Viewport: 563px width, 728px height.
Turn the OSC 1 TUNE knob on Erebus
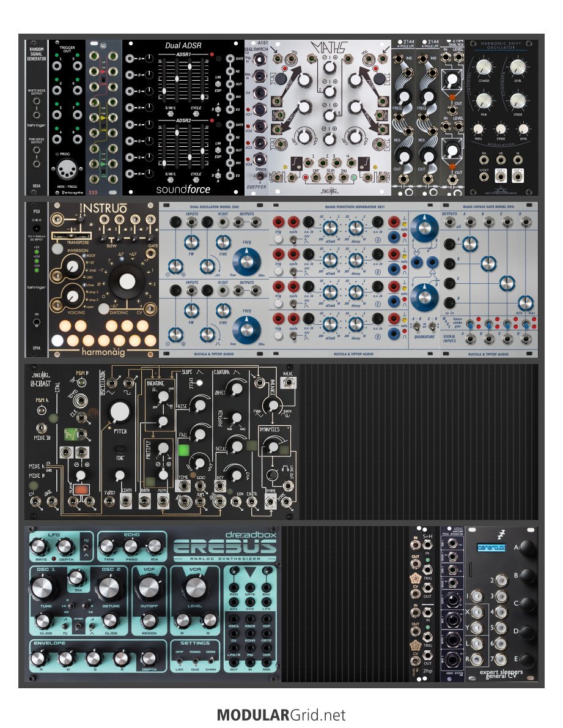coord(43,589)
